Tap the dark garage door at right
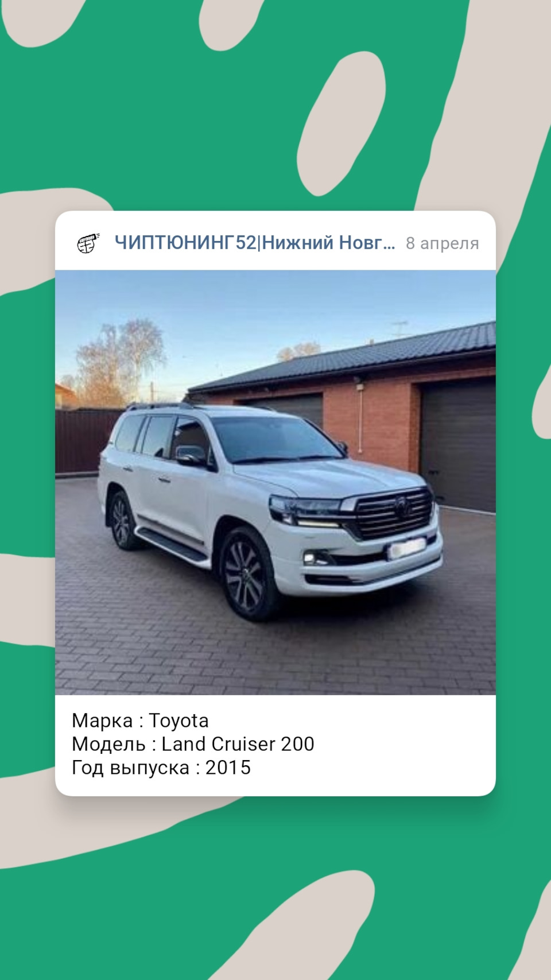 point(457,443)
